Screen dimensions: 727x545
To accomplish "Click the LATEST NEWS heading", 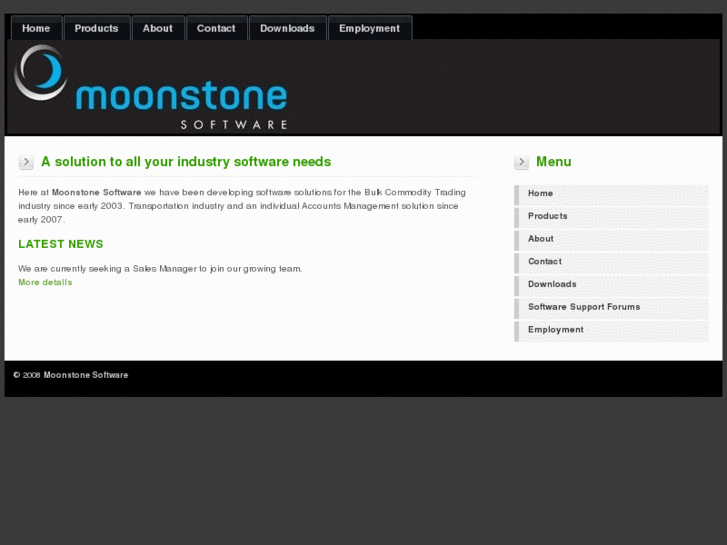I will point(61,244).
